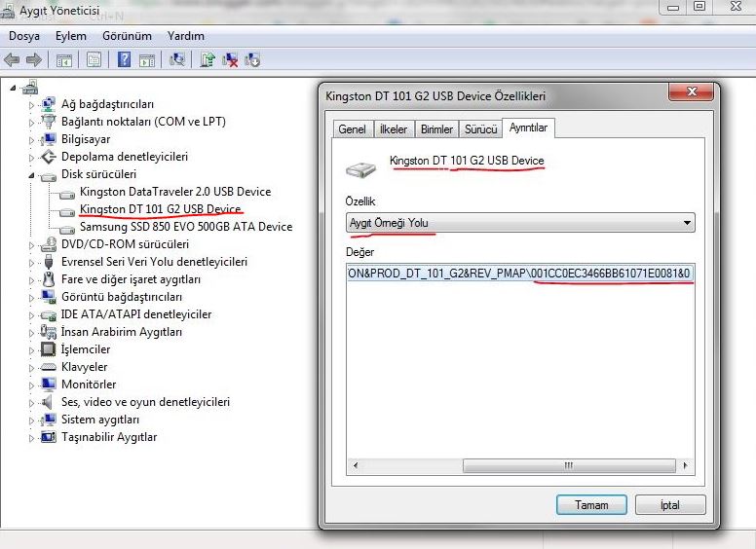This screenshot has width=756, height=549.
Task: Click Scan for hardware changes icon
Action: pos(177,59)
